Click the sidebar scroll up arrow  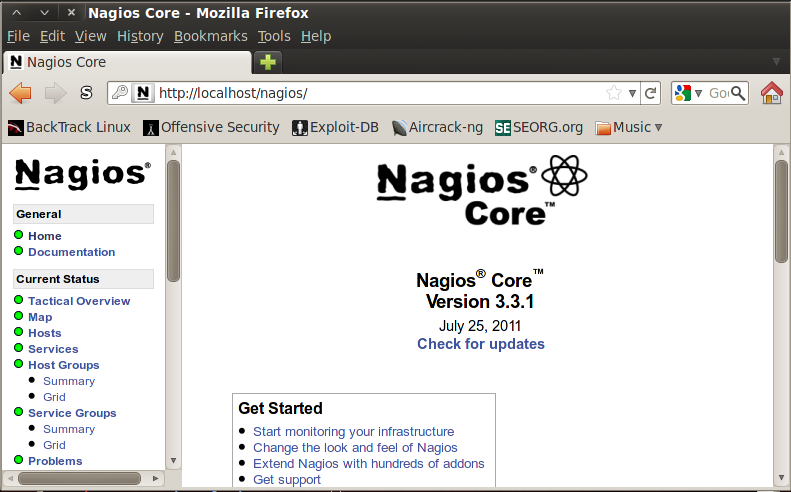(x=173, y=152)
